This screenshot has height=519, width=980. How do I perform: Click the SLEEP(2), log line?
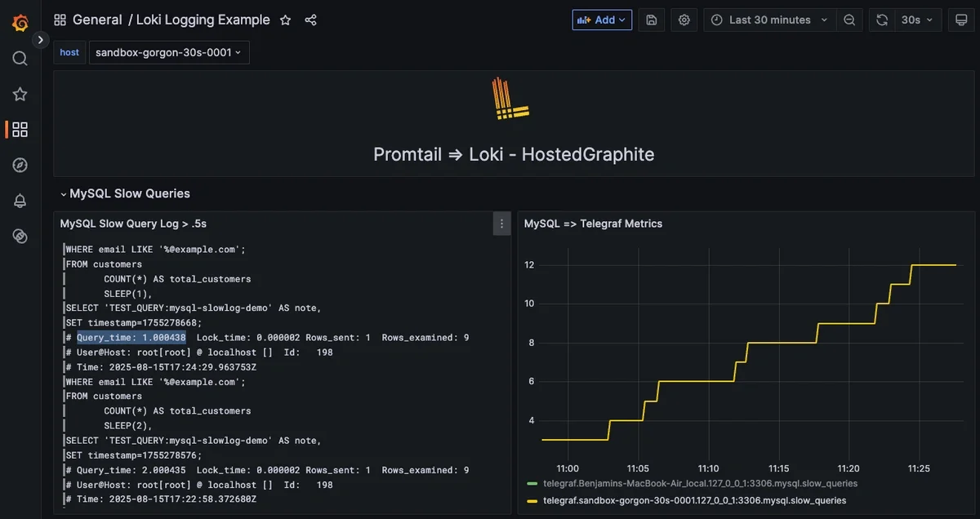[128, 425]
